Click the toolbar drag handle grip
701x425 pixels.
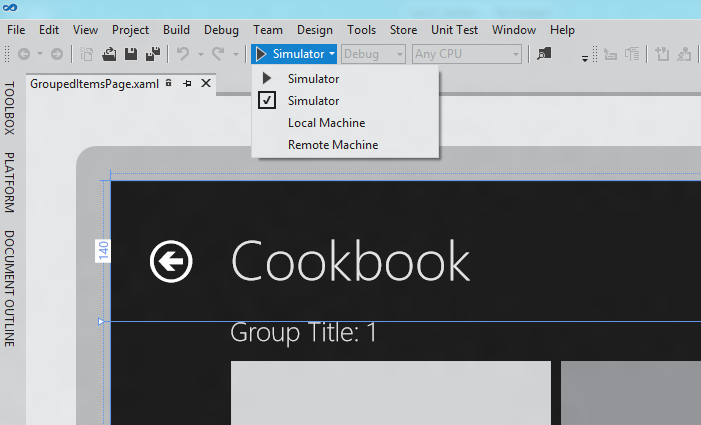(7, 54)
